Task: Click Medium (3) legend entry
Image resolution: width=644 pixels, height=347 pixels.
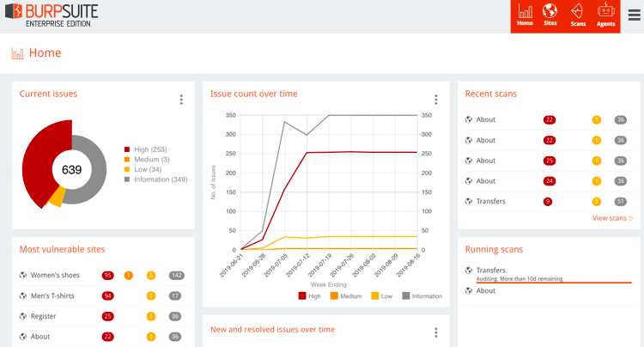Action: 147,160
